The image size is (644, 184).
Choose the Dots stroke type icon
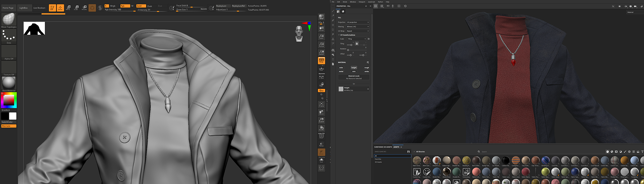[9, 35]
